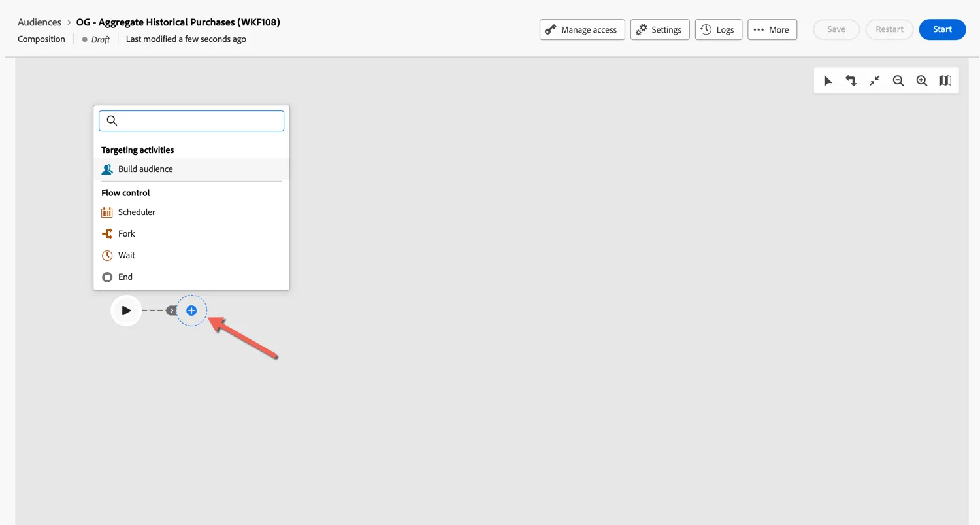Click the blue plus add-activity node

click(x=191, y=311)
